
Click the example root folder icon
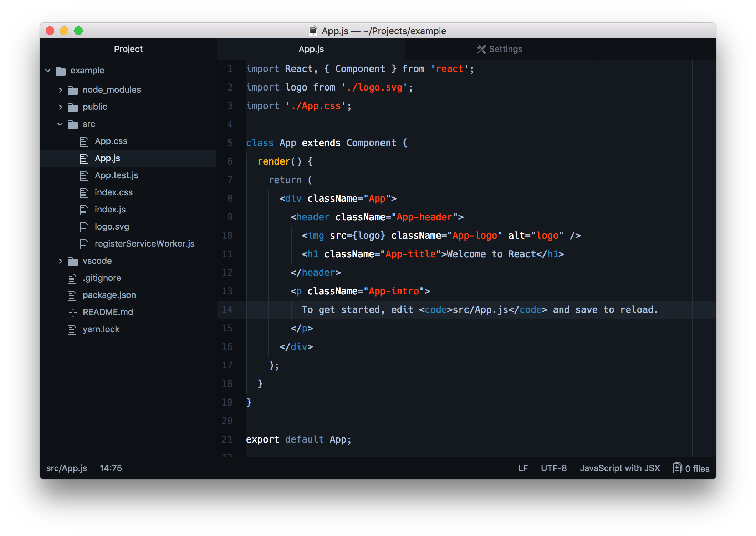point(61,71)
